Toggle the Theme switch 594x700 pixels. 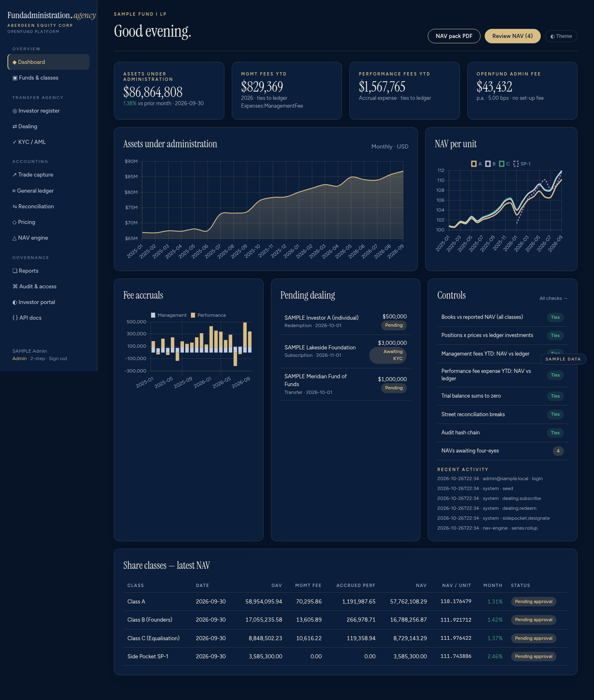561,36
